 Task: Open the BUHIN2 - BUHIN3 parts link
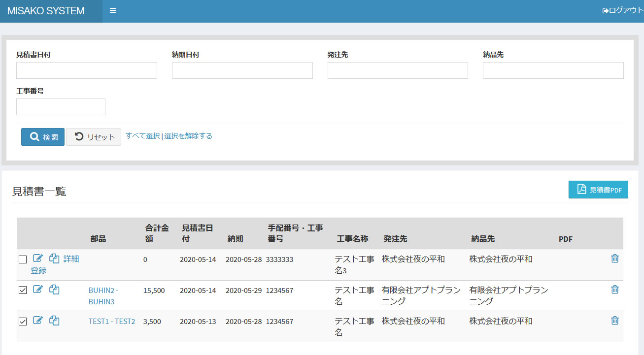tap(103, 295)
